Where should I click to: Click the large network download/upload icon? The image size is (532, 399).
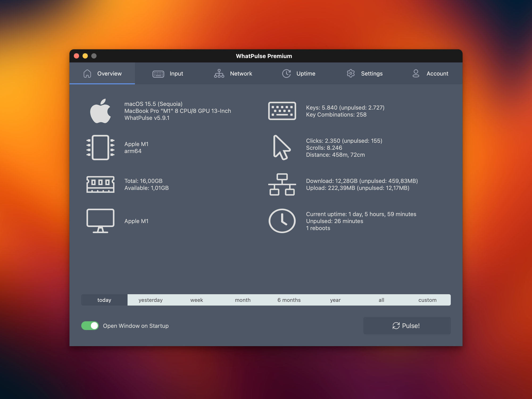click(282, 184)
